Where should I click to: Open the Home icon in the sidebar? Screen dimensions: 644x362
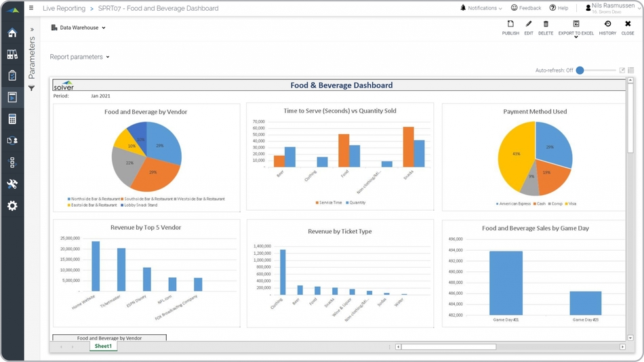pos(12,33)
